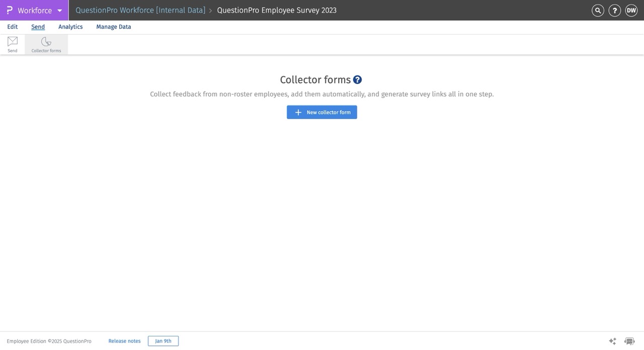The width and height of the screenshot is (644, 350).
Task: Open the Release notes link
Action: tap(124, 341)
